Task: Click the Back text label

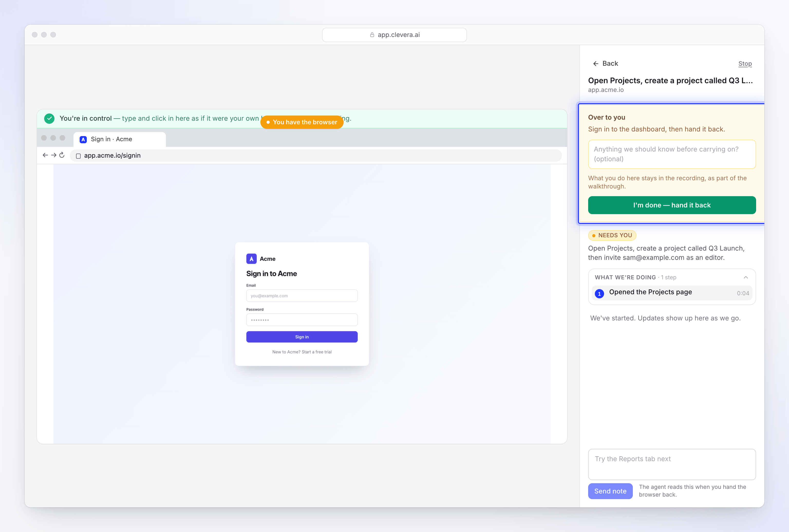Action: tap(610, 63)
